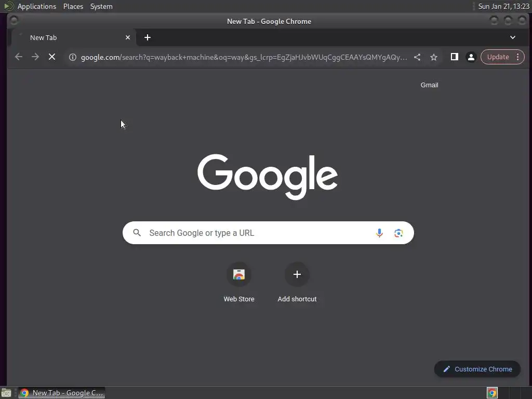Open the side panel icon
This screenshot has height=399, width=532.
tap(454, 57)
